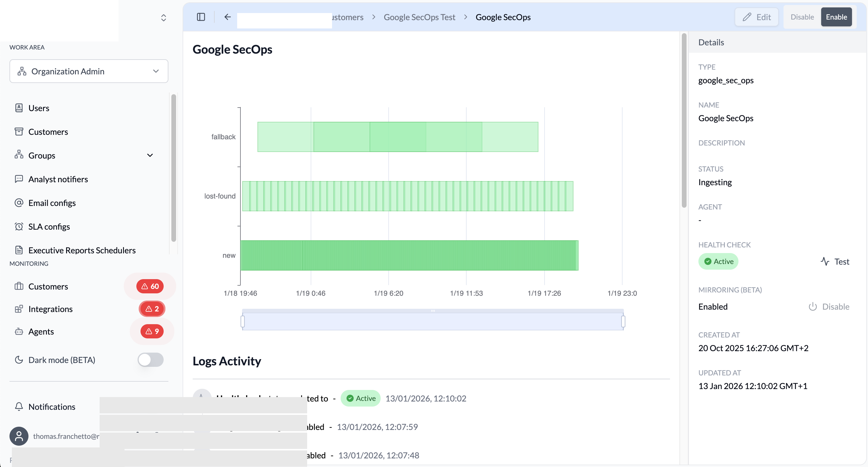Go back using the arrow near breadcrumbs
The width and height of the screenshot is (868, 467).
point(227,17)
